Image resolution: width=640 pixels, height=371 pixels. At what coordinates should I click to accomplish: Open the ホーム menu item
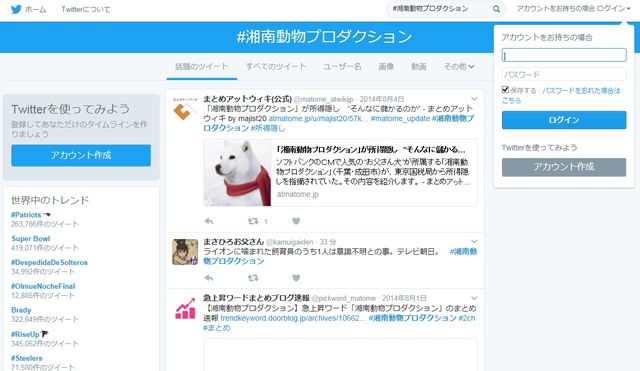click(x=36, y=9)
